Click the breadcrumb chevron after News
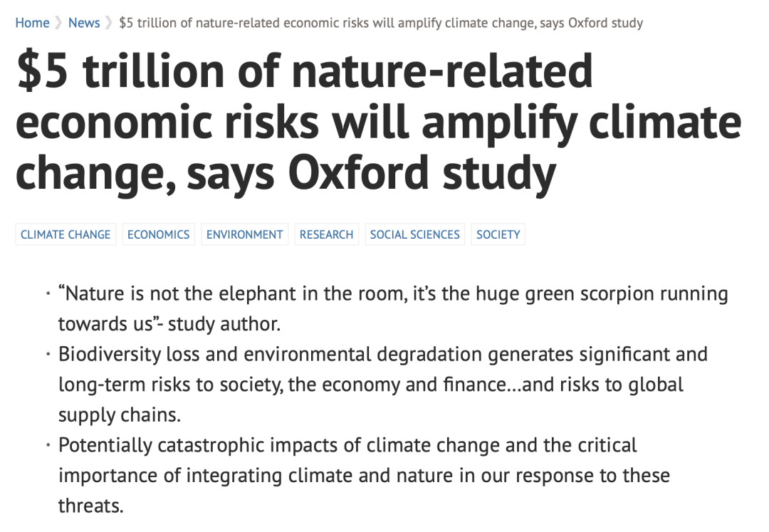This screenshot has height=532, width=769. [109, 23]
